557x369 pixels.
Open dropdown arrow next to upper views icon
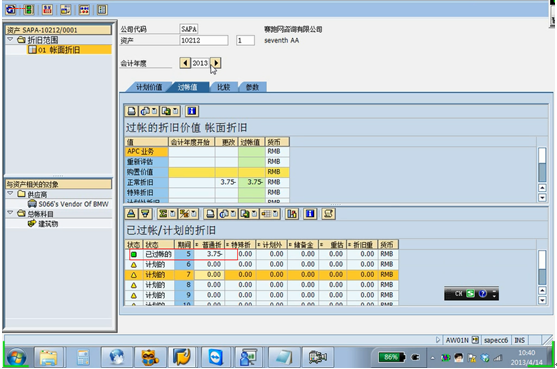155,111
